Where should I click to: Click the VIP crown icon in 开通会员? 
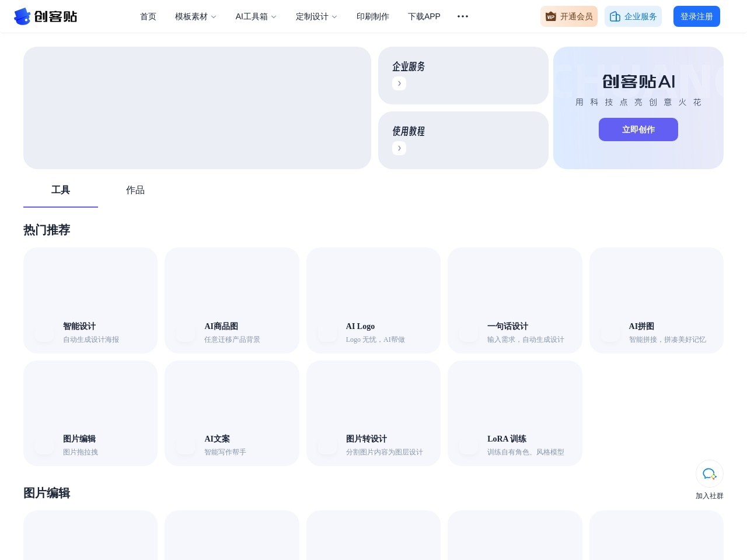point(550,16)
